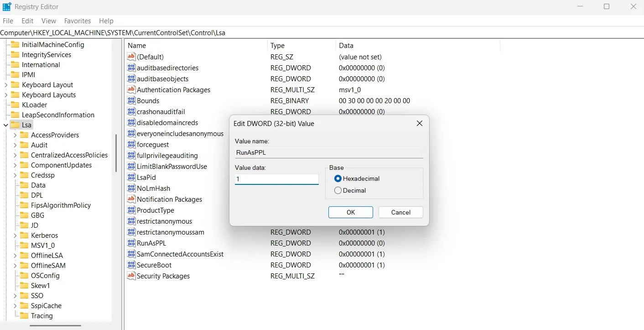Click the ab icon beside the (Default) value
The image size is (644, 330).
click(131, 57)
